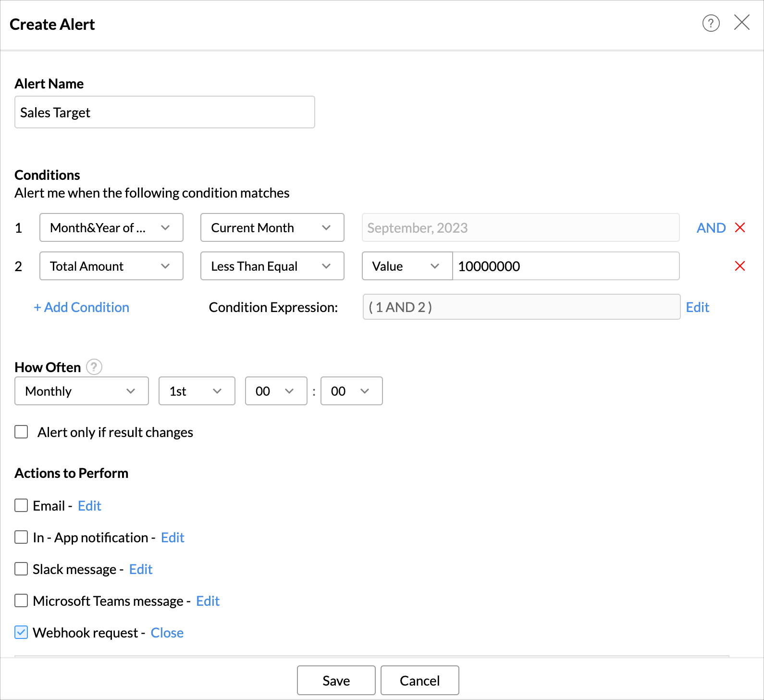Tick Alert only if result changes
Viewport: 764px width, 700px height.
[x=21, y=432]
